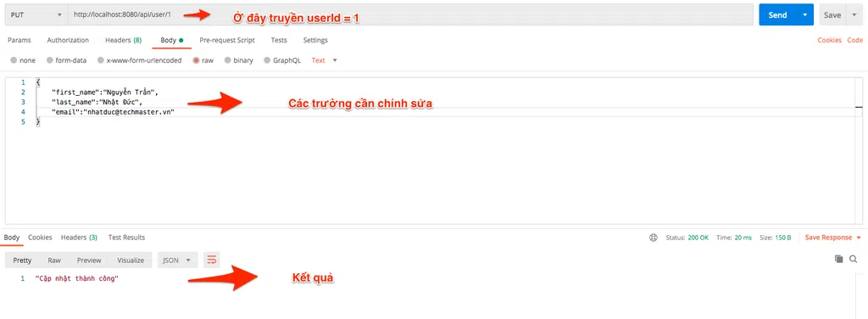Open the PUT HTTP method dropdown

coord(36,15)
